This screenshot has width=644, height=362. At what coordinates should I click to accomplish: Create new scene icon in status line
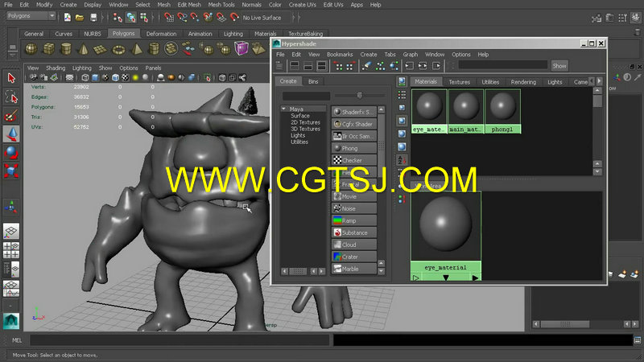68,17
